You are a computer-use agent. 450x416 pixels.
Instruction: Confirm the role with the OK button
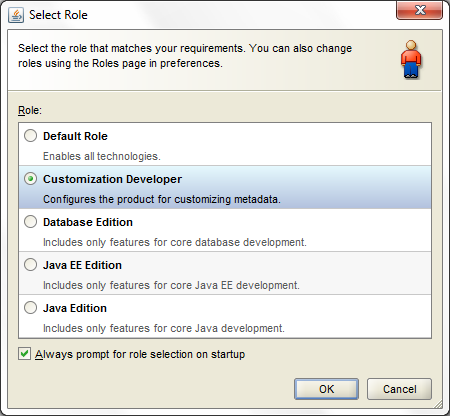tap(326, 389)
